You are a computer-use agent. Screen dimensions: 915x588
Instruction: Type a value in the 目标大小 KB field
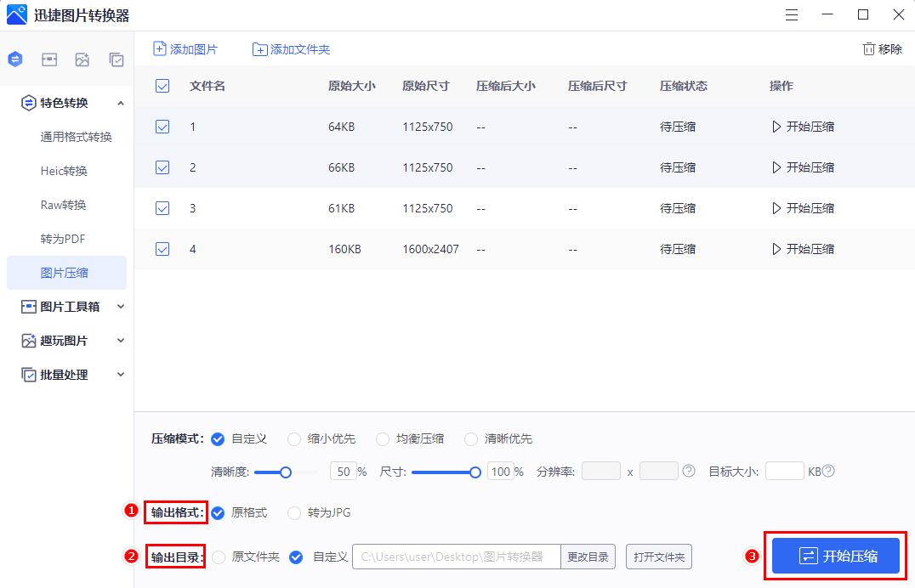[785, 470]
